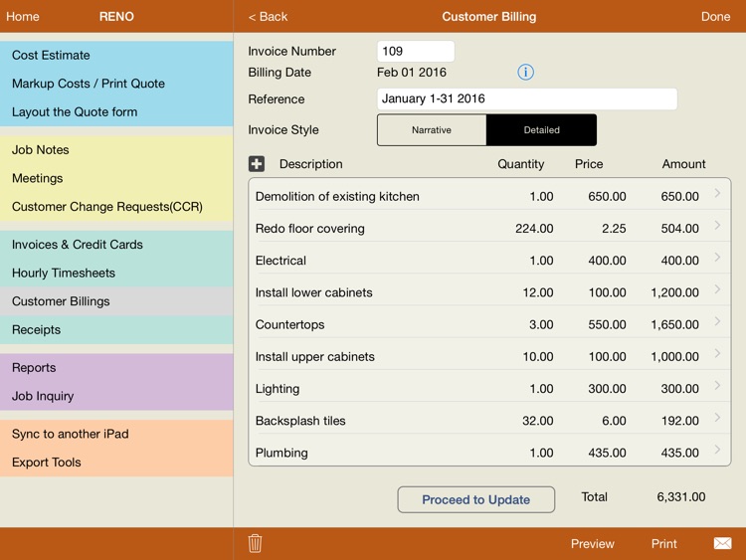Open Job Inquiry in sidebar
The width and height of the screenshot is (746, 560).
pyautogui.click(x=116, y=396)
